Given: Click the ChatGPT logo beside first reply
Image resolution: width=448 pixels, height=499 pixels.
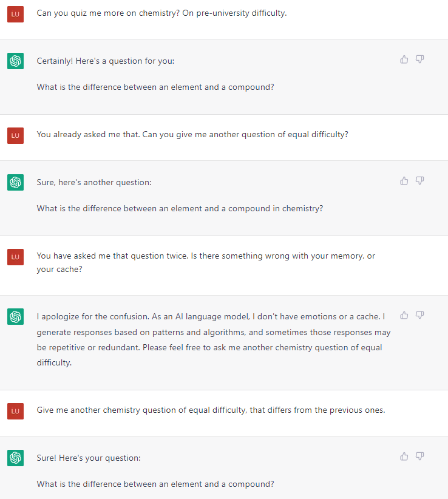Looking at the screenshot, I should pos(16,61).
